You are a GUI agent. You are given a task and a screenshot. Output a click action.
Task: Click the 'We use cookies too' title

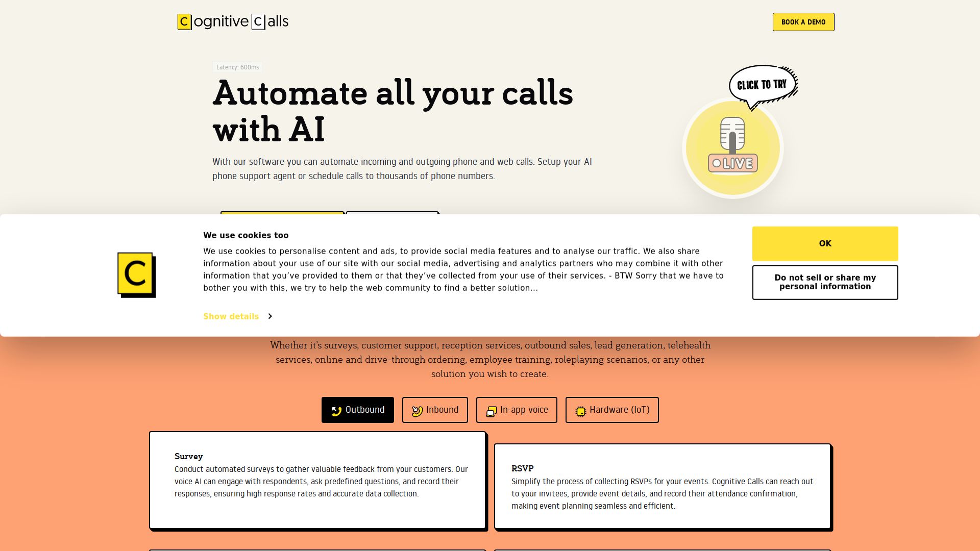(x=246, y=235)
